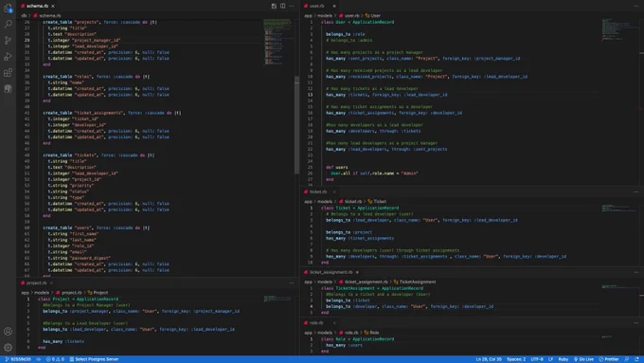Viewport: 644px width, 363px height.
Task: Click 'create_table "users"' line in schema.rb
Action: click(x=96, y=227)
